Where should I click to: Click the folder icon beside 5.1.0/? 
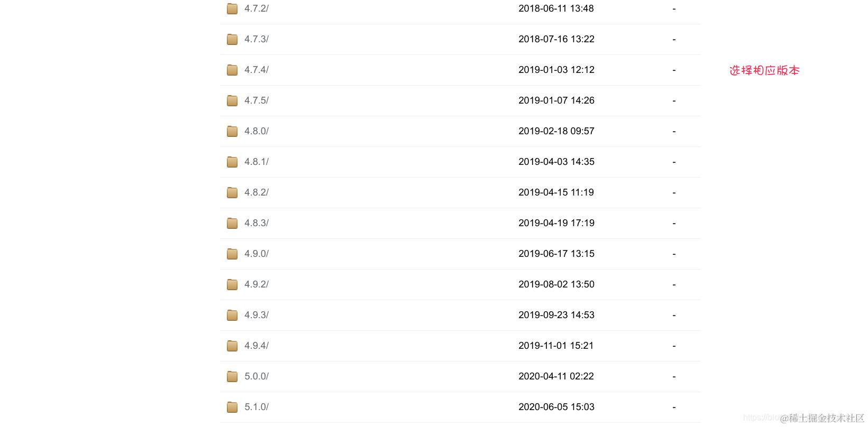coord(232,407)
